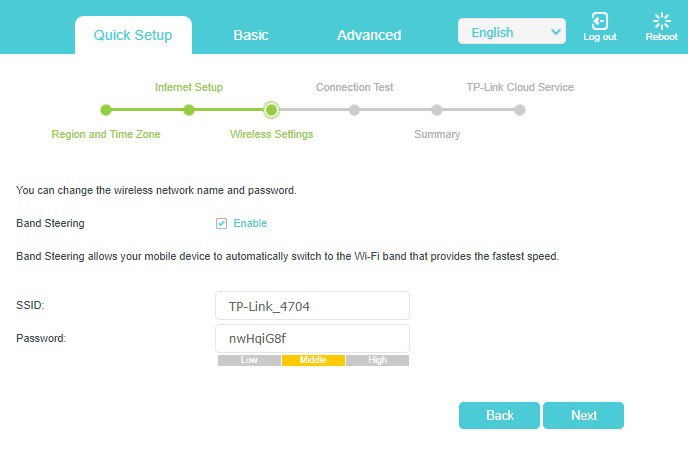This screenshot has height=450, width=688.
Task: Click the Log out icon
Action: (x=600, y=21)
